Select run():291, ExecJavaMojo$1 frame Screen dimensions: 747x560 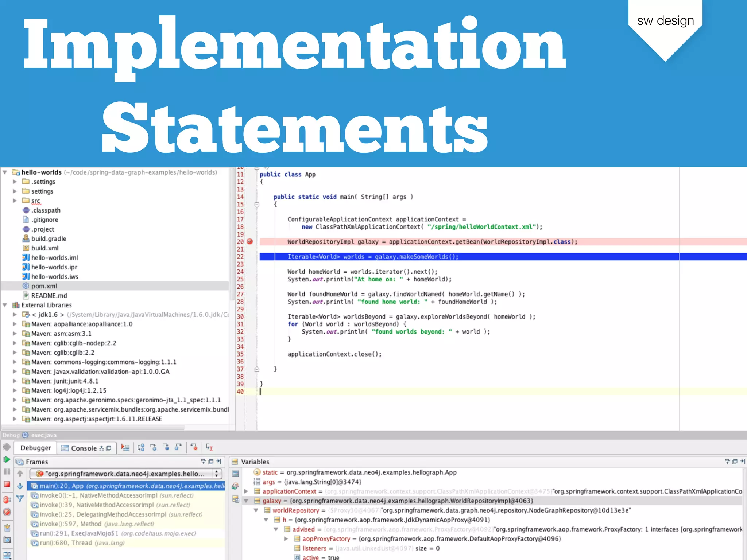coord(126,533)
